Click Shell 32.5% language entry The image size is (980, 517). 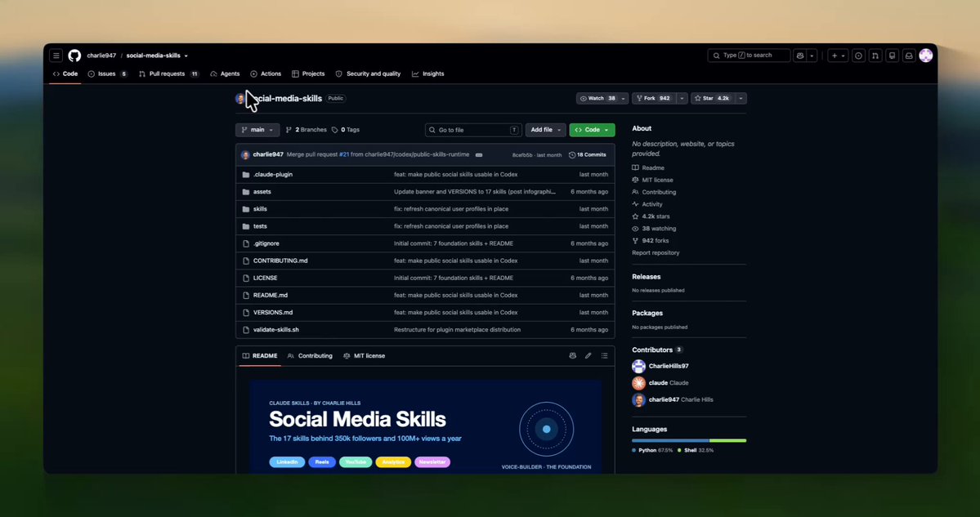click(696, 450)
